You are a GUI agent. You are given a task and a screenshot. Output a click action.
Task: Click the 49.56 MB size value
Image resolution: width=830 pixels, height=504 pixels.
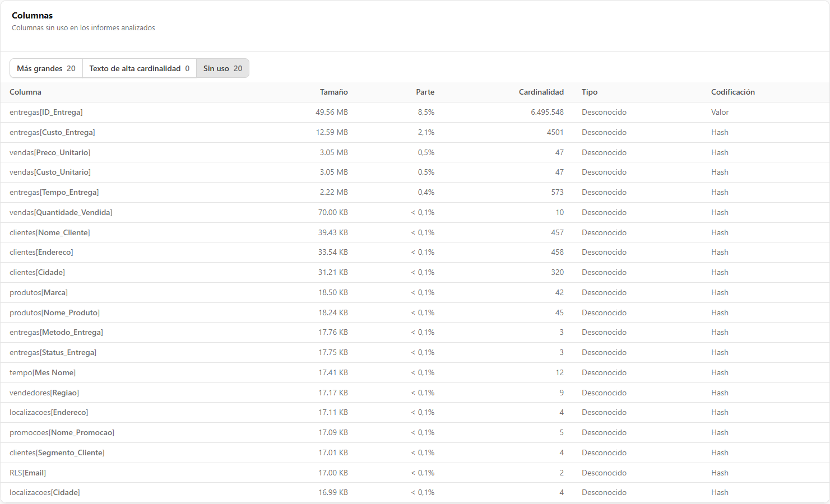point(332,112)
